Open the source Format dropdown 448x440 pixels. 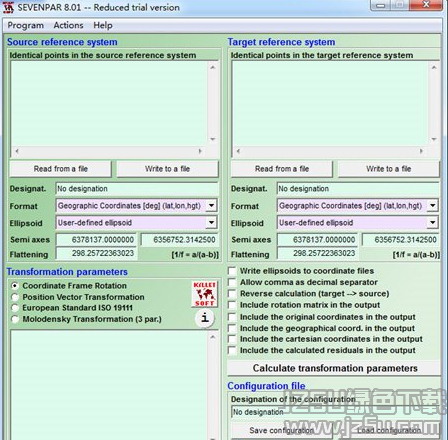[211, 206]
